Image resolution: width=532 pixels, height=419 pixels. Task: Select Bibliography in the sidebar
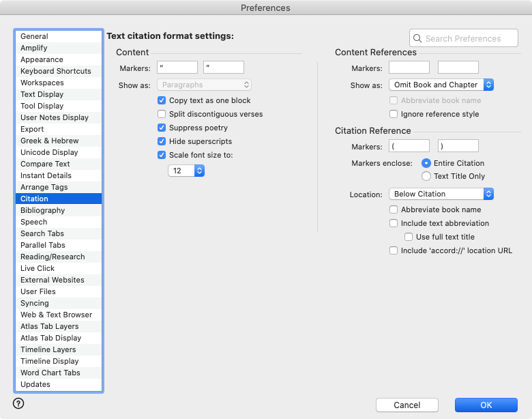coord(42,210)
